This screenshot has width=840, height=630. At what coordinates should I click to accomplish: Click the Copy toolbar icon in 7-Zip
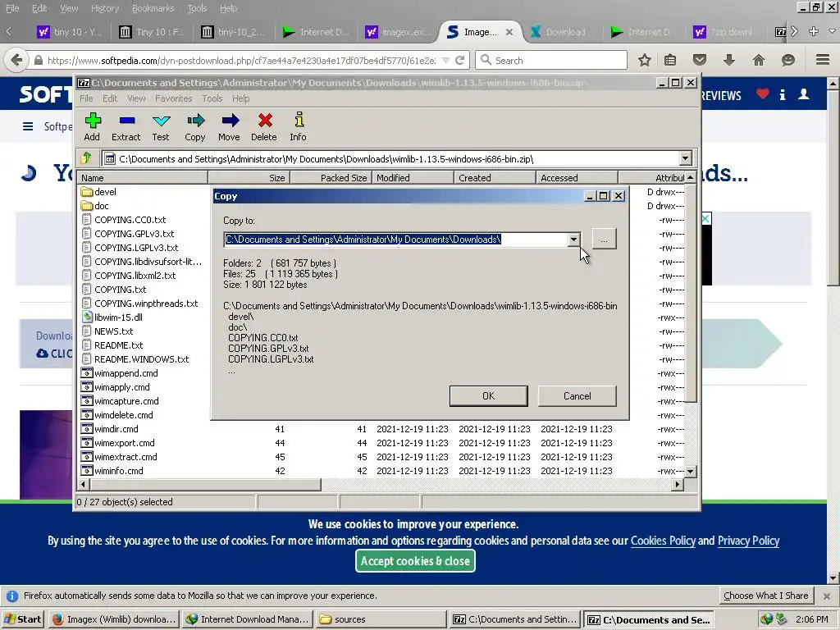[x=195, y=127]
